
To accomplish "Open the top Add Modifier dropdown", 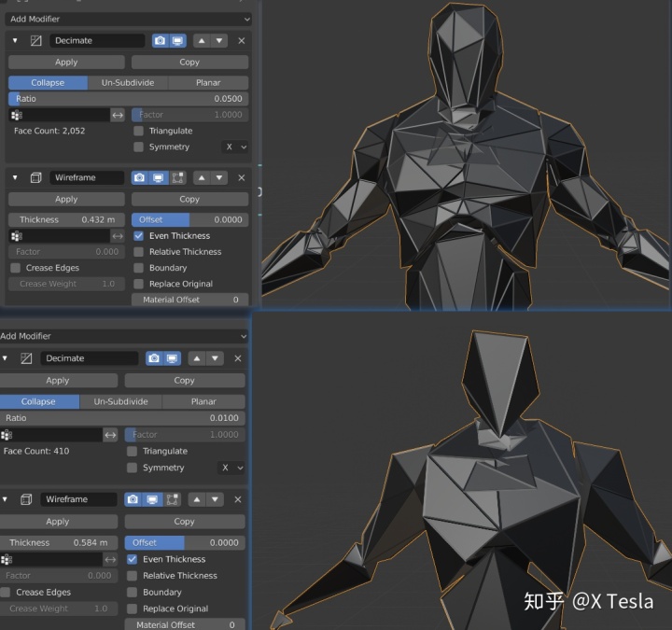I will click(128, 19).
